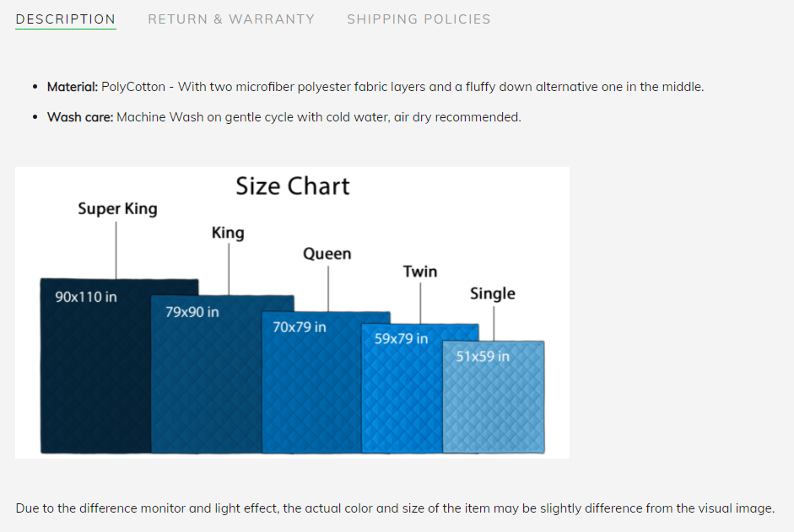Click the 79x90 in quilt swatch
The width and height of the screenshot is (794, 532).
point(207,374)
